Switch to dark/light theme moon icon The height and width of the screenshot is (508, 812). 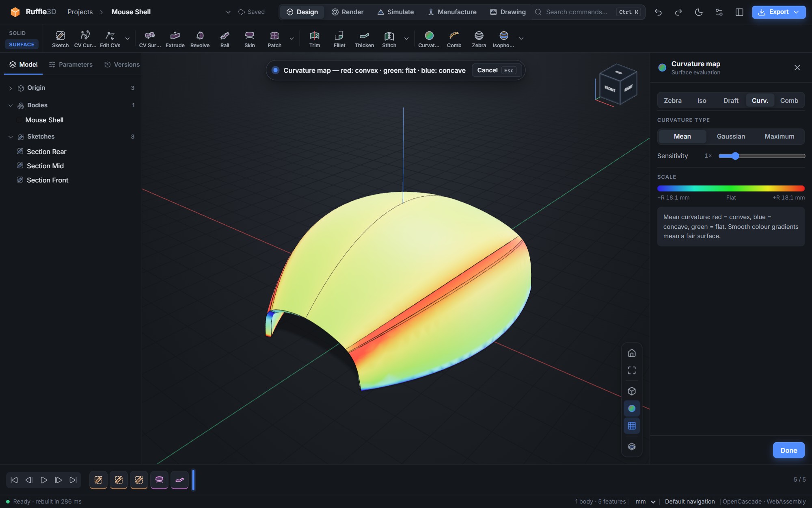[x=699, y=12]
